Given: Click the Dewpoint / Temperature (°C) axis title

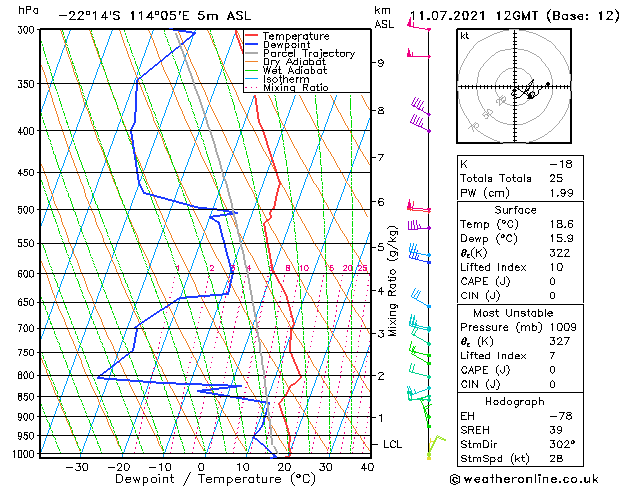Looking at the screenshot, I should [215, 479].
